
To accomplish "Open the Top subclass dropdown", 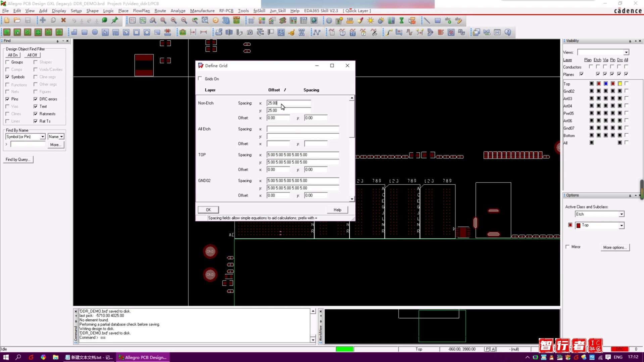I will pos(622,225).
